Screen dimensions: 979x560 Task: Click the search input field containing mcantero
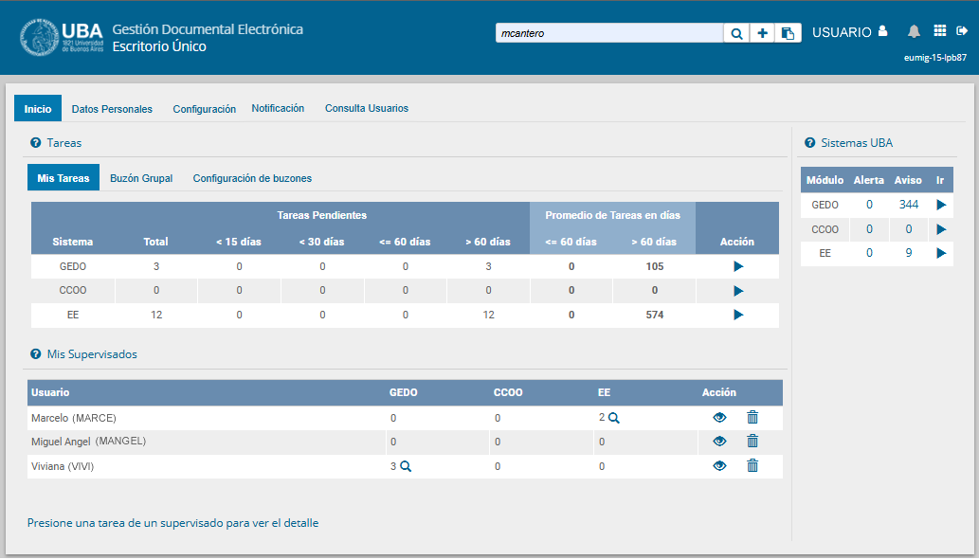608,33
